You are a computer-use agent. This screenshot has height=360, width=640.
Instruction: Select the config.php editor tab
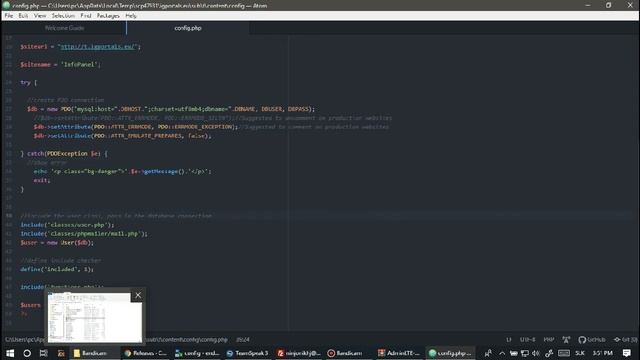coord(188,28)
